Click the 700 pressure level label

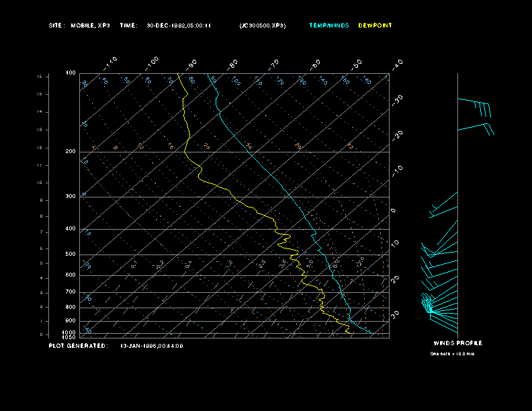point(71,291)
